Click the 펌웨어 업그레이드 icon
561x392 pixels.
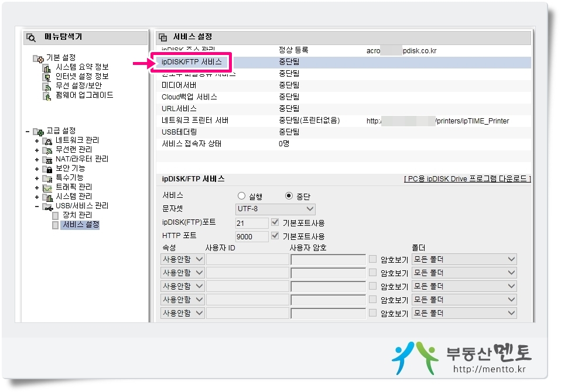coord(47,96)
